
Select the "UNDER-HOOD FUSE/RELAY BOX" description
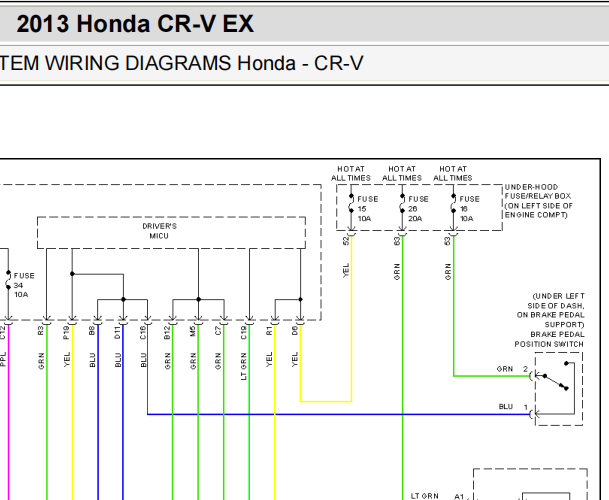(538, 201)
